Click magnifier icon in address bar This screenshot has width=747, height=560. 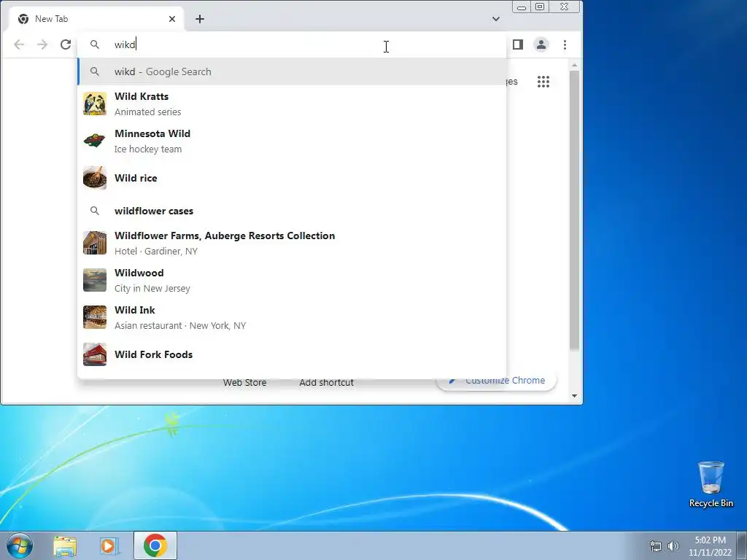click(95, 44)
